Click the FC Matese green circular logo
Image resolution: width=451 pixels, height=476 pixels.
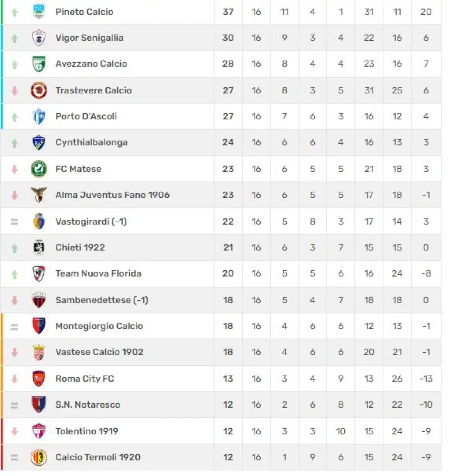click(x=39, y=169)
